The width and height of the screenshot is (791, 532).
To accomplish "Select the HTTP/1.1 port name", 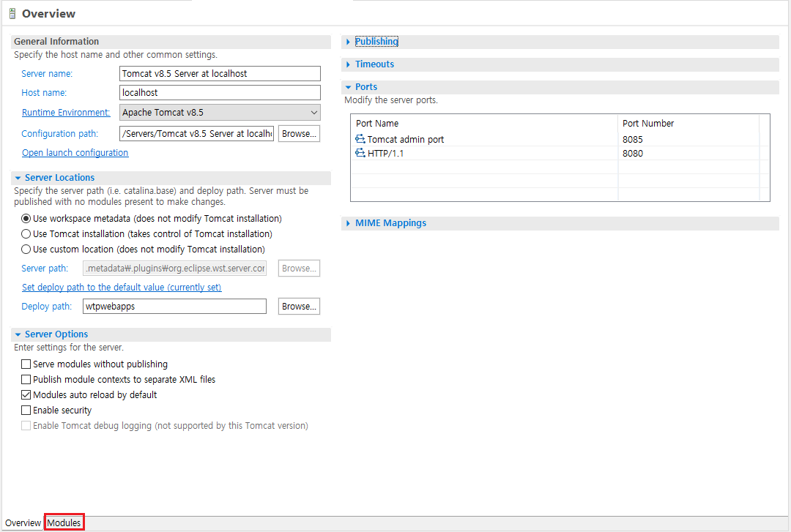I will point(385,153).
